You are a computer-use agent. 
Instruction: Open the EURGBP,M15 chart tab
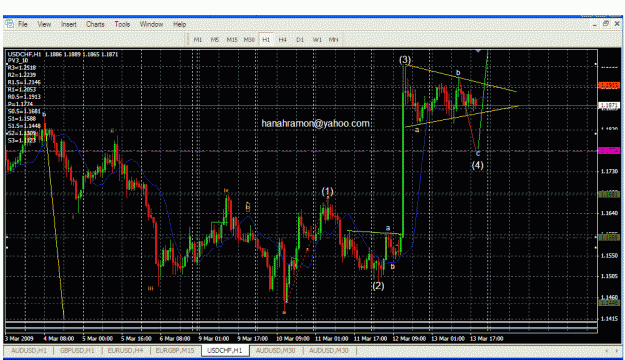coord(175,350)
